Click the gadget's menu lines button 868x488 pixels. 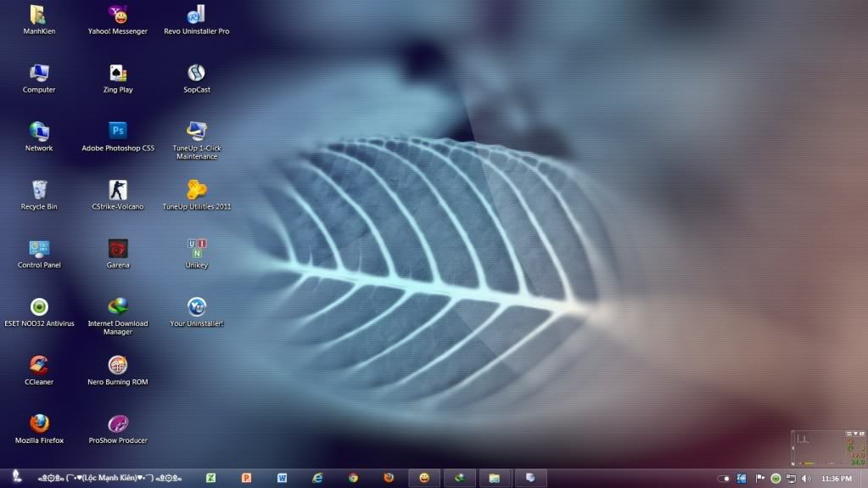[849, 434]
